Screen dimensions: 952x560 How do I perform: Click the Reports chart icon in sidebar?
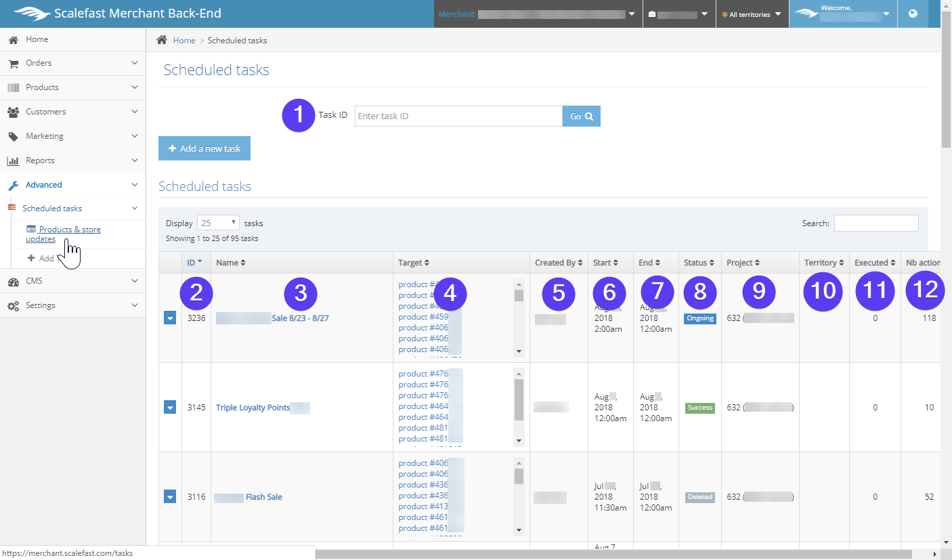click(13, 161)
